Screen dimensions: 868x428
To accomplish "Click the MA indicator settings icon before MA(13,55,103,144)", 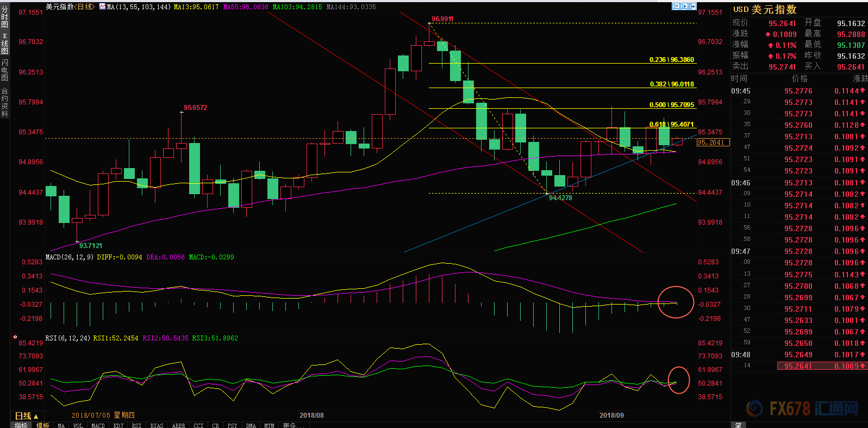I will 102,7.
